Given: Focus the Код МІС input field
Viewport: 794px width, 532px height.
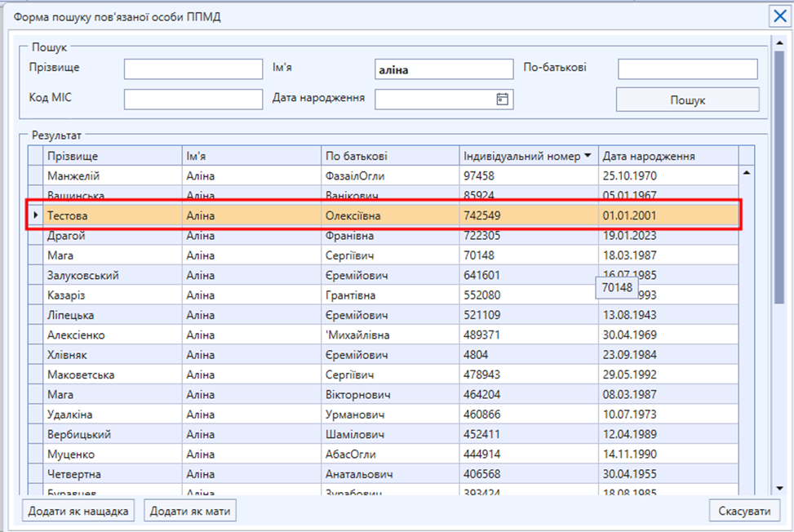Looking at the screenshot, I should tap(193, 100).
